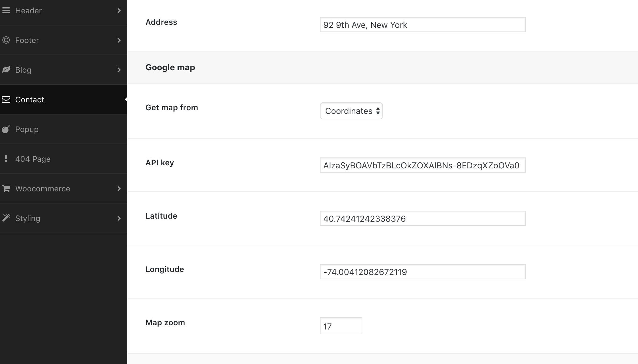Click the Footer copyright icon

[6, 40]
